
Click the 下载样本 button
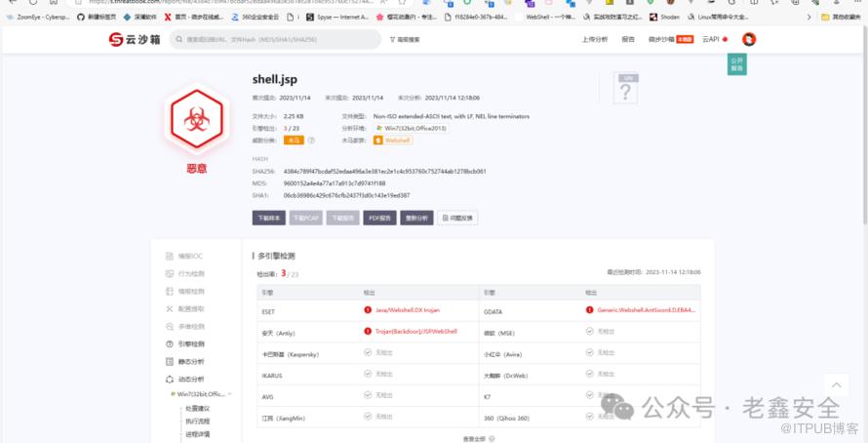269,218
